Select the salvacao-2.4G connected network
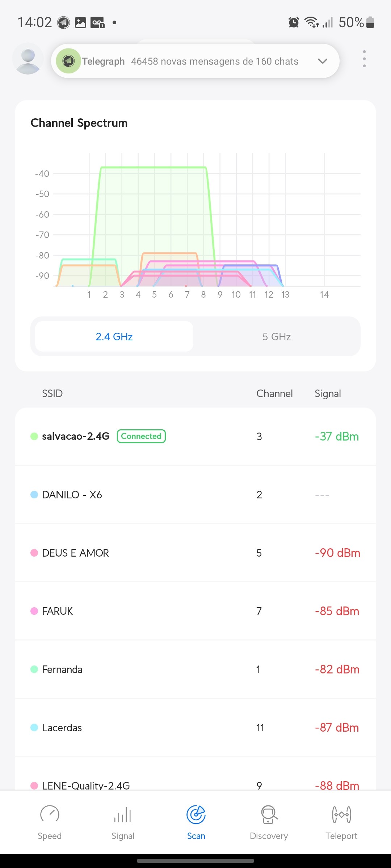Viewport: 391px width, 868px height. click(76, 436)
